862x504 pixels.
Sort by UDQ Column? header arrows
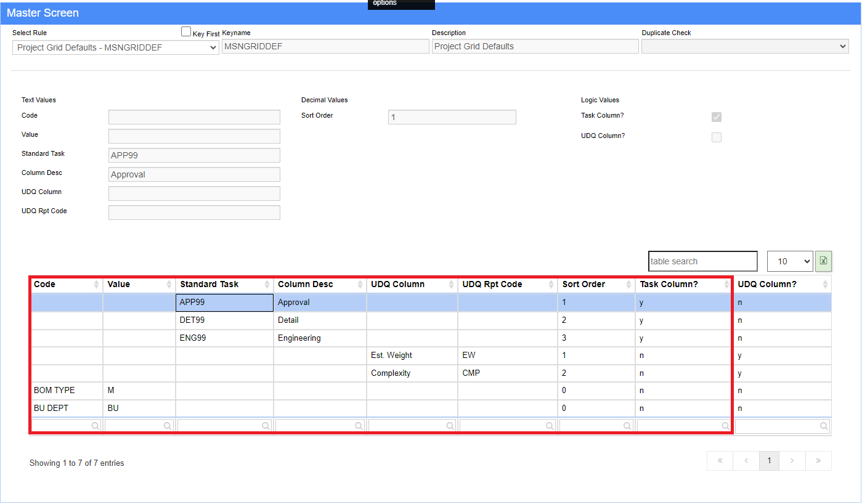tap(825, 285)
